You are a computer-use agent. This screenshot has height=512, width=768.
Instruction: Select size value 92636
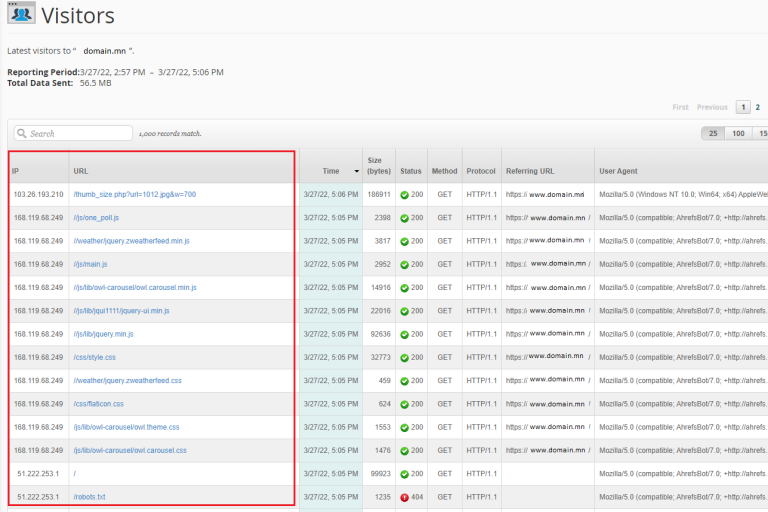[381, 334]
